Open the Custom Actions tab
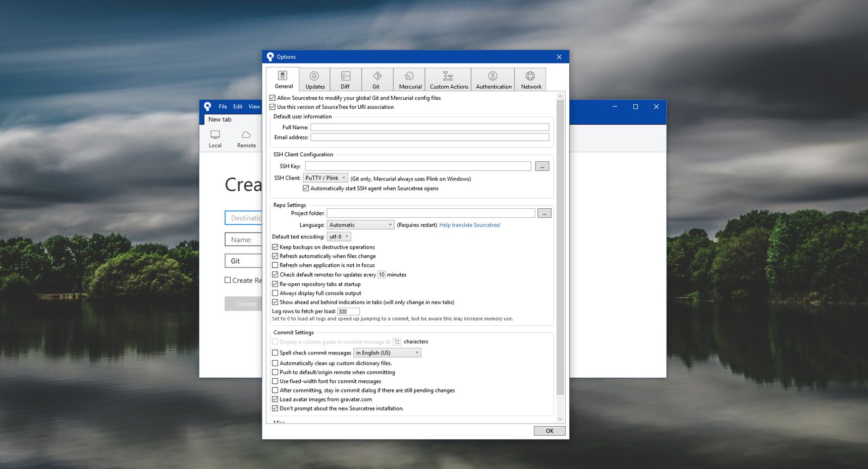 coord(448,80)
